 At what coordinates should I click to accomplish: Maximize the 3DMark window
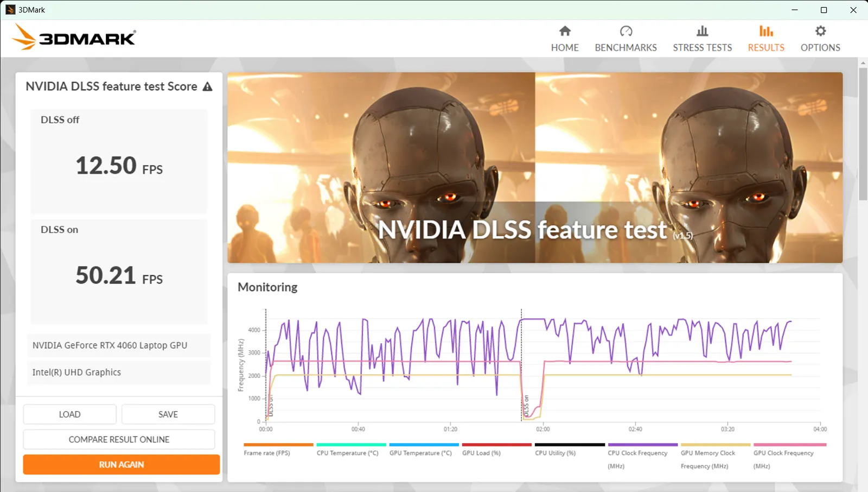point(824,10)
